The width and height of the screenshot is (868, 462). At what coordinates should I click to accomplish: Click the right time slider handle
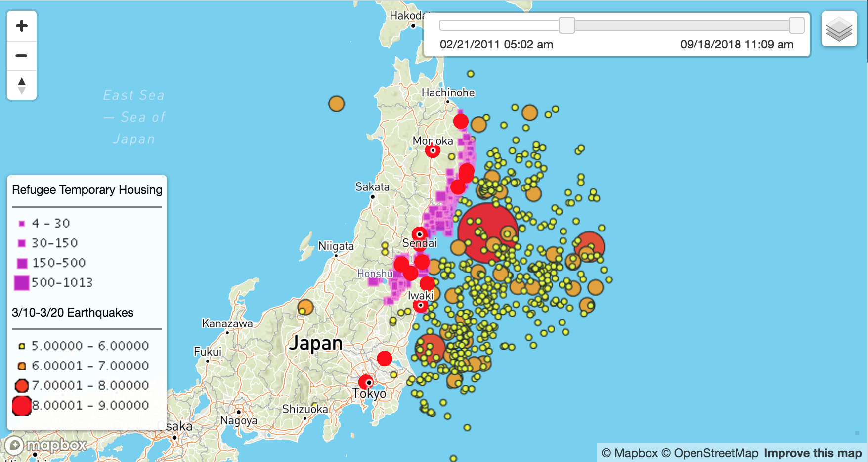tap(796, 25)
